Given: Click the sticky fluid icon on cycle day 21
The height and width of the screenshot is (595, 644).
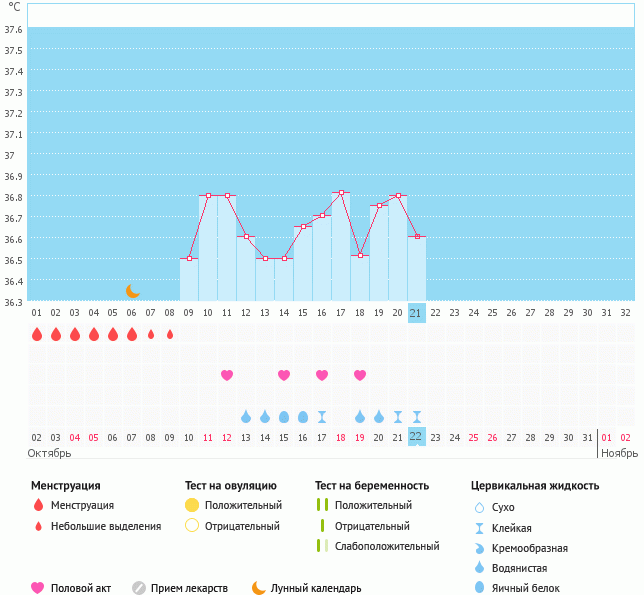Looking at the screenshot, I should pyautogui.click(x=417, y=416).
